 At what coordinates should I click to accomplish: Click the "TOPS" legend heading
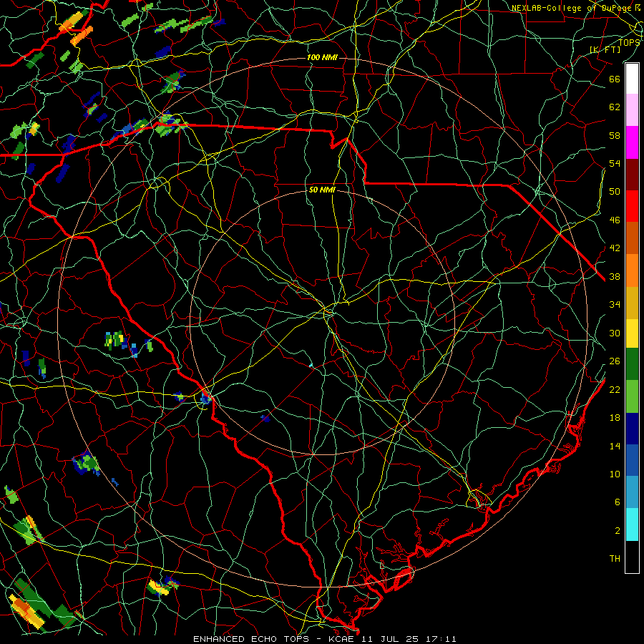pos(629,43)
